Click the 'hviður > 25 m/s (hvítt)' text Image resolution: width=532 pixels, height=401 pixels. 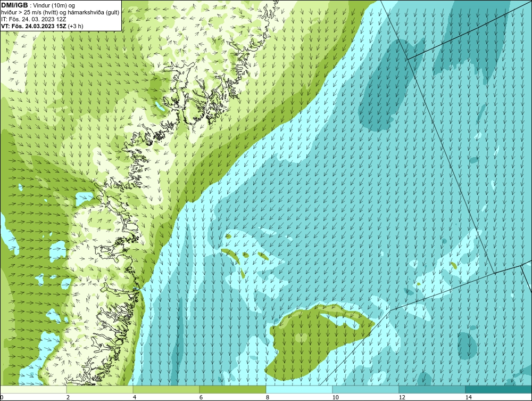coord(29,13)
